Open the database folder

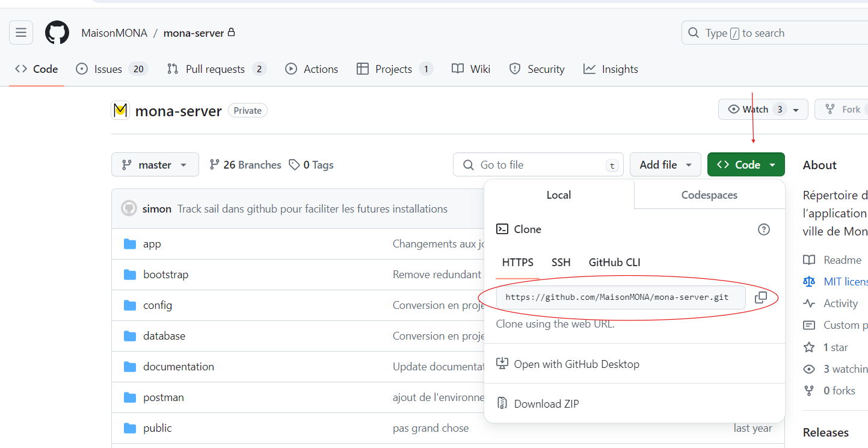point(164,336)
